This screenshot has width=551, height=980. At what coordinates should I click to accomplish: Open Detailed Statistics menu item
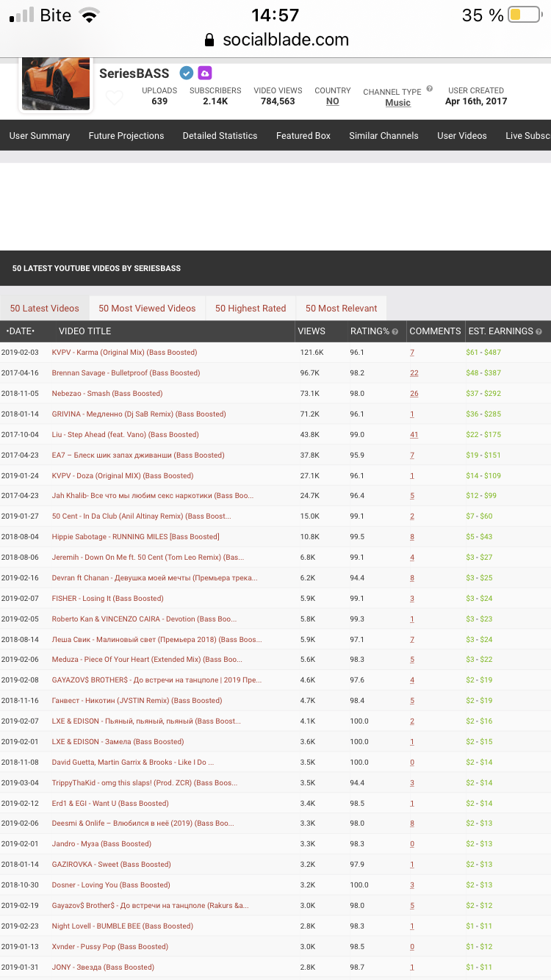pyautogui.click(x=220, y=136)
